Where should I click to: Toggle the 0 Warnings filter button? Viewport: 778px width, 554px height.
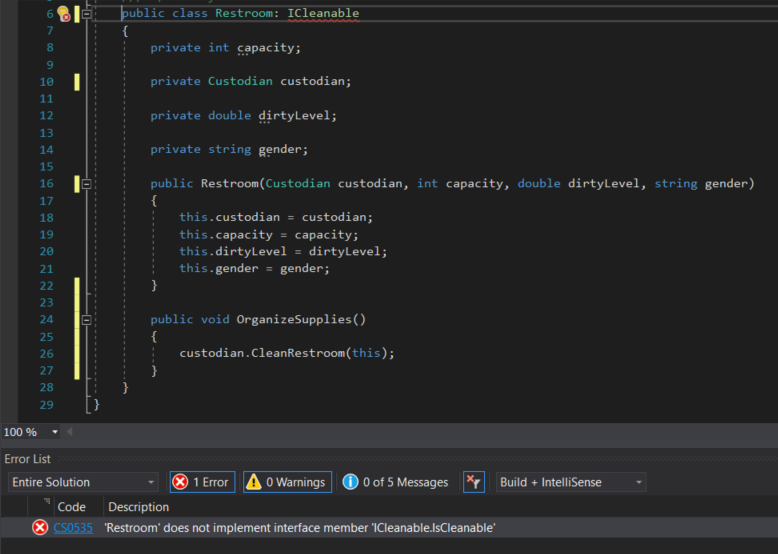[x=287, y=482]
